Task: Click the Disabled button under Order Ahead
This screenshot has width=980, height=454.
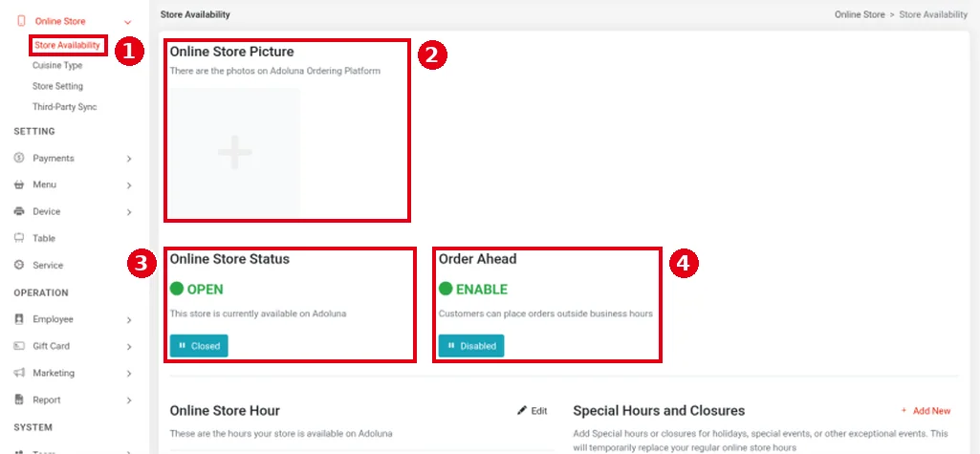Action: point(471,345)
